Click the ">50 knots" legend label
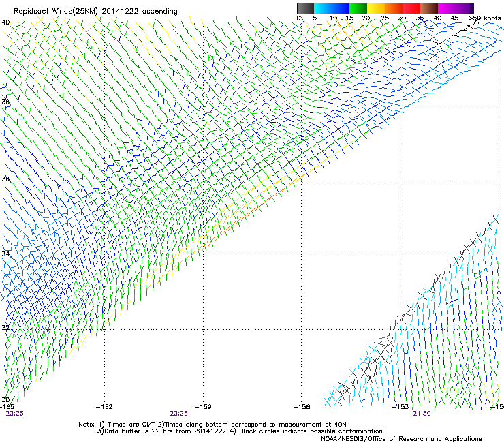504x443 pixels. coord(484,18)
